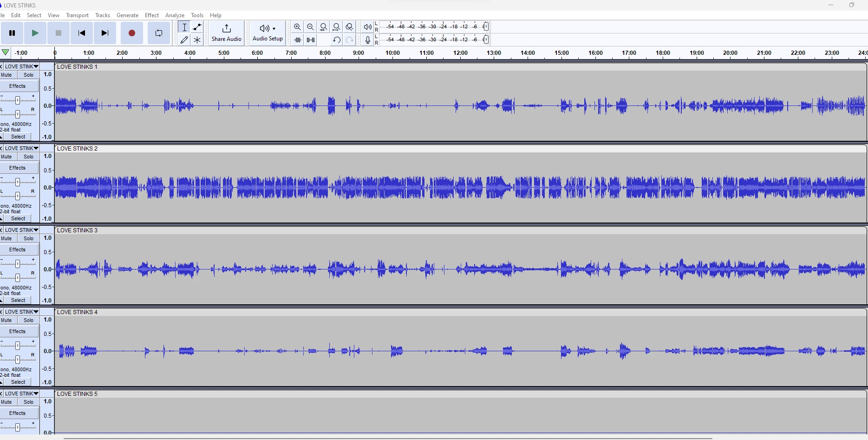Click Select button on third track
This screenshot has width=868, height=440.
[19, 300]
